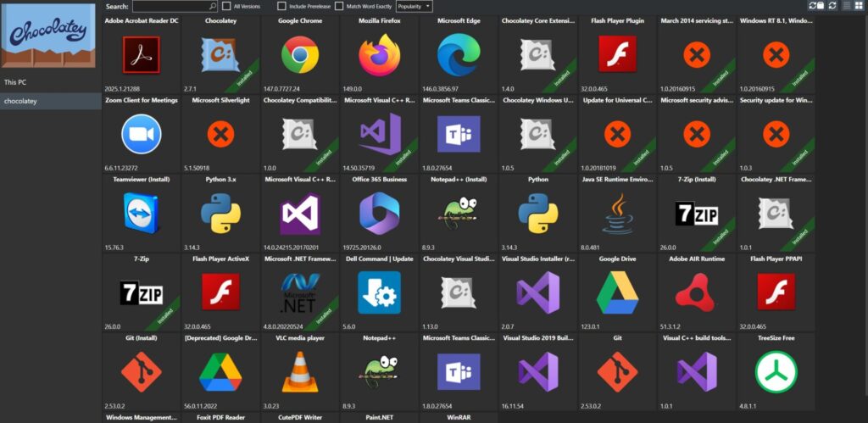Select the TreeSize Free package icon
Image resolution: width=868 pixels, height=423 pixels.
click(x=776, y=372)
